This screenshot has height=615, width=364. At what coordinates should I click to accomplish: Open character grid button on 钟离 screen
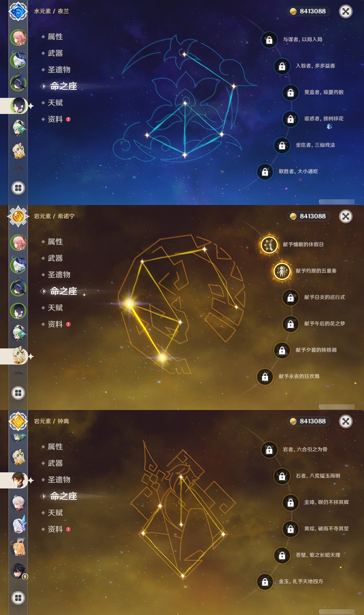tap(18, 598)
